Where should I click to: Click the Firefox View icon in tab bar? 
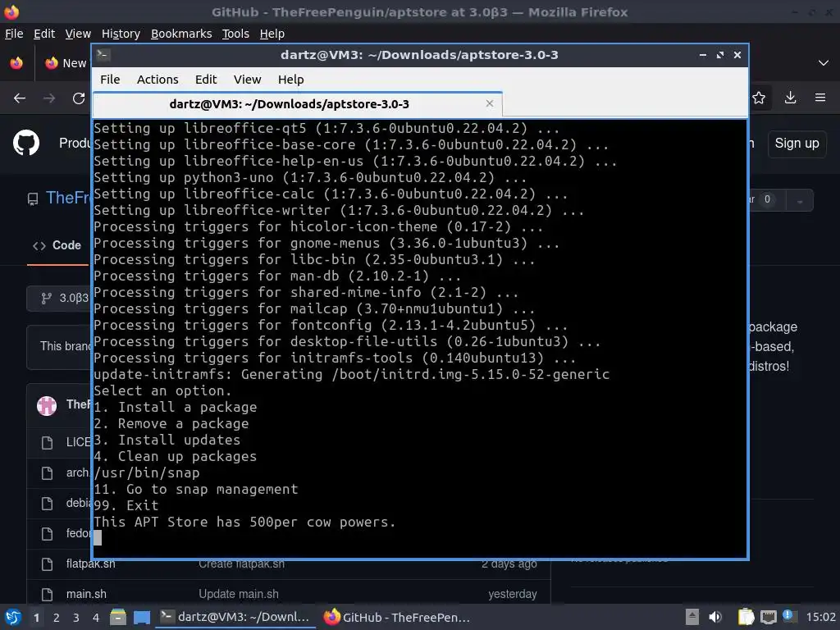point(16,62)
